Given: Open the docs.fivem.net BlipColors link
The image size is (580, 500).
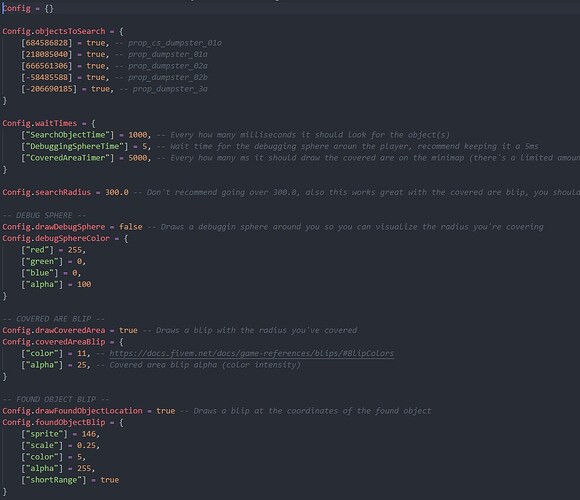Looking at the screenshot, I should [252, 354].
